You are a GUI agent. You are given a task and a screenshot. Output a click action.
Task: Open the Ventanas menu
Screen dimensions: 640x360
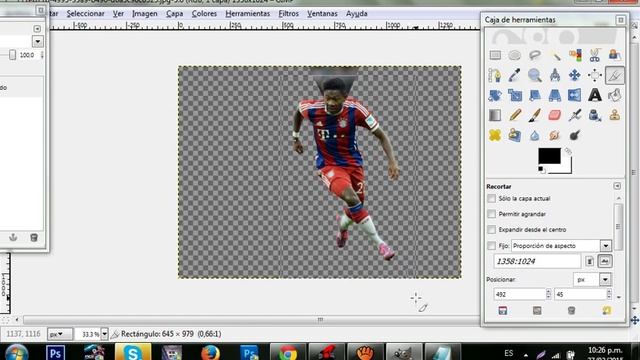[x=322, y=13]
